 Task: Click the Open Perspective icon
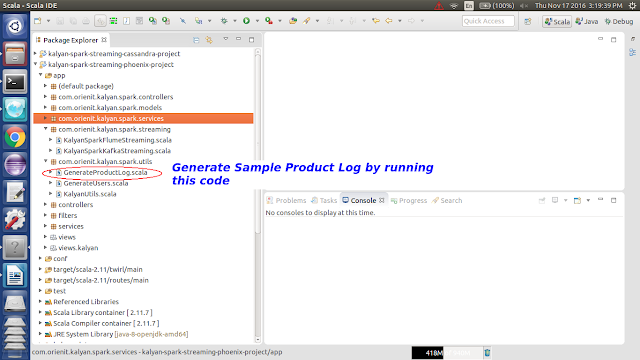(528, 21)
